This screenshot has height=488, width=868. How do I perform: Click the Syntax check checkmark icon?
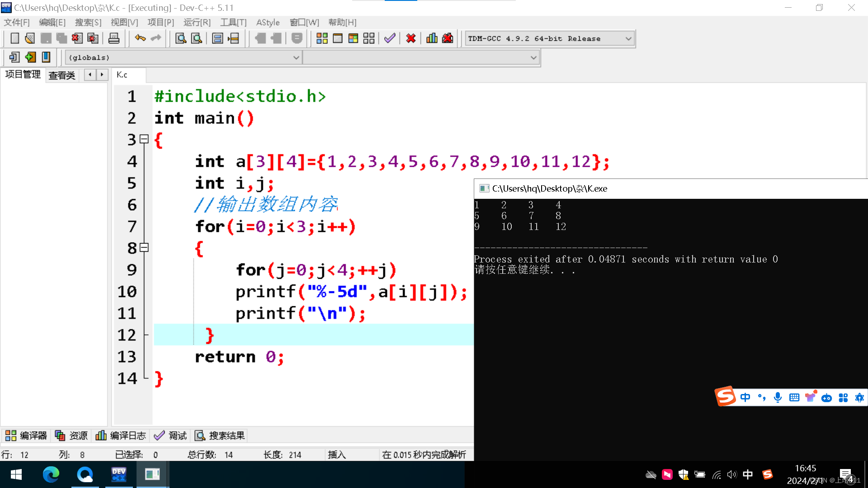pos(390,38)
